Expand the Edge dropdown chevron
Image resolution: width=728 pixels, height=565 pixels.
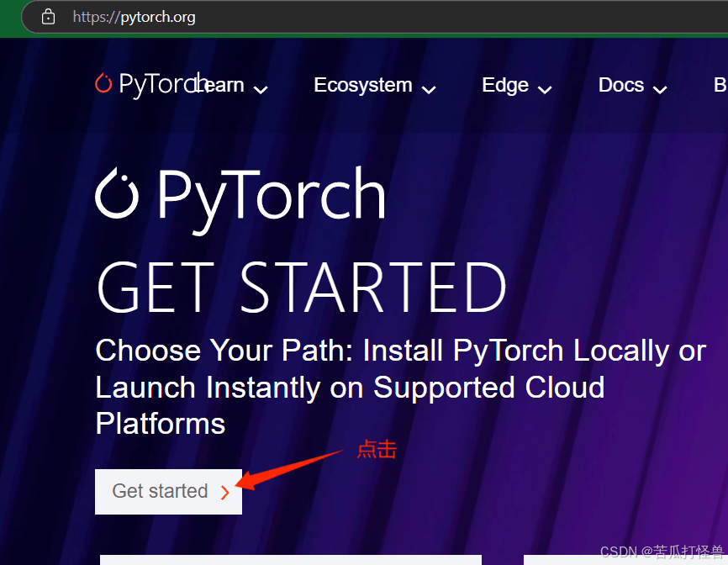(545, 89)
